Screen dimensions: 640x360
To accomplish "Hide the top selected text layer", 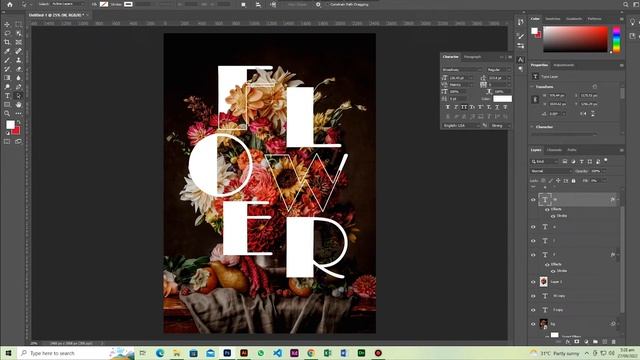I will pyautogui.click(x=533, y=200).
